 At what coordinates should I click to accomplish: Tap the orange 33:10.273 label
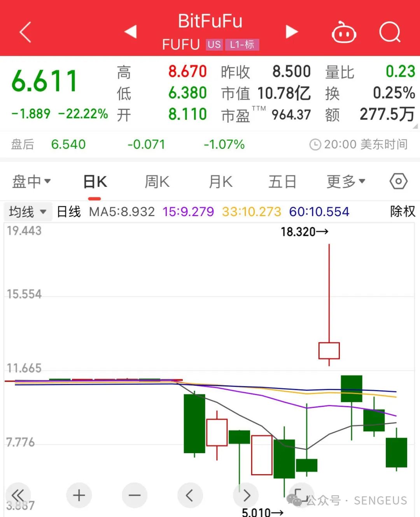point(252,212)
